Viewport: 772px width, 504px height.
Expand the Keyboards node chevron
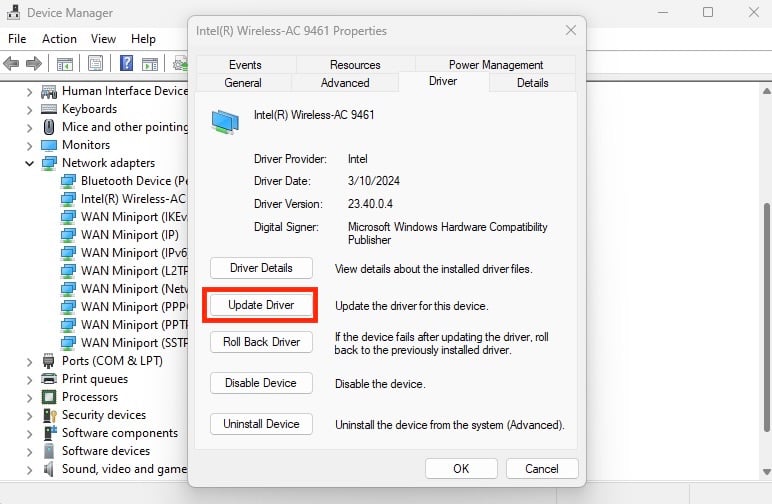pyautogui.click(x=30, y=109)
